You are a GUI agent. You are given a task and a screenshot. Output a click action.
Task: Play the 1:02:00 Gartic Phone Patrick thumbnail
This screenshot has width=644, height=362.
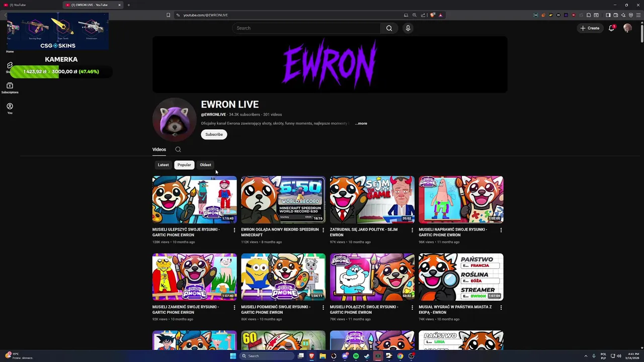click(461, 200)
